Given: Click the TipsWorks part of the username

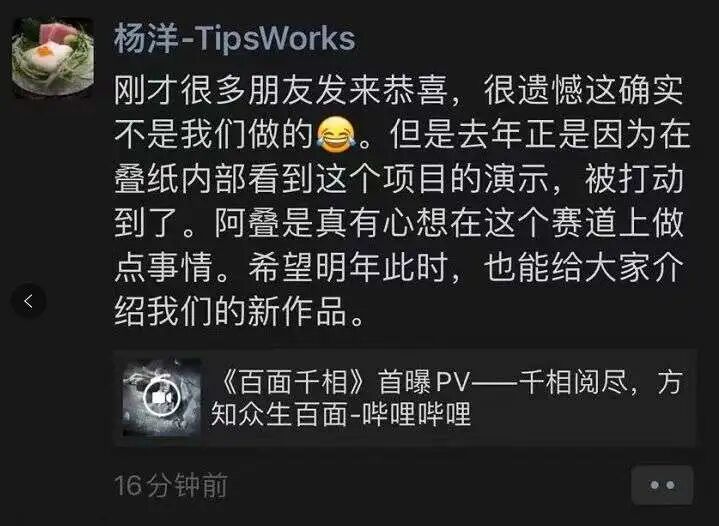Looking at the screenshot, I should coord(277,39).
